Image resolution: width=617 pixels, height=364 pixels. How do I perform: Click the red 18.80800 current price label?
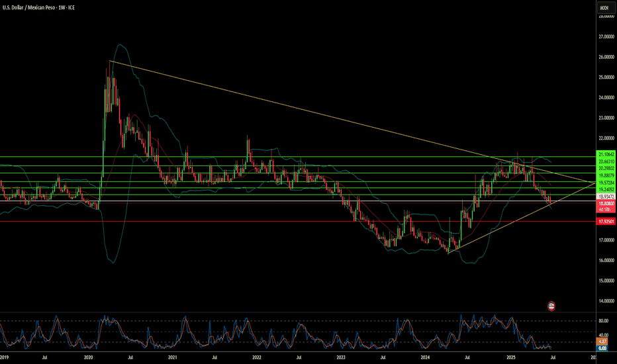[x=606, y=203]
